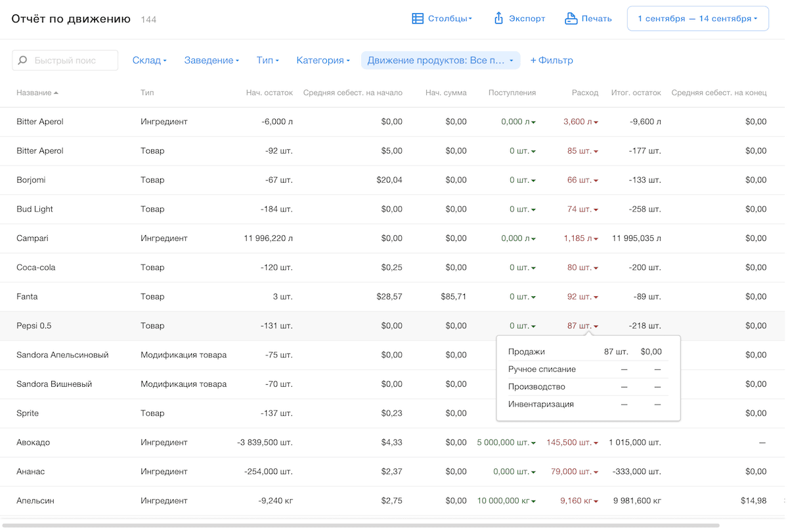Click the Средняя себест. на начало column header
Viewport: 788px width, 532px height.
coord(353,93)
